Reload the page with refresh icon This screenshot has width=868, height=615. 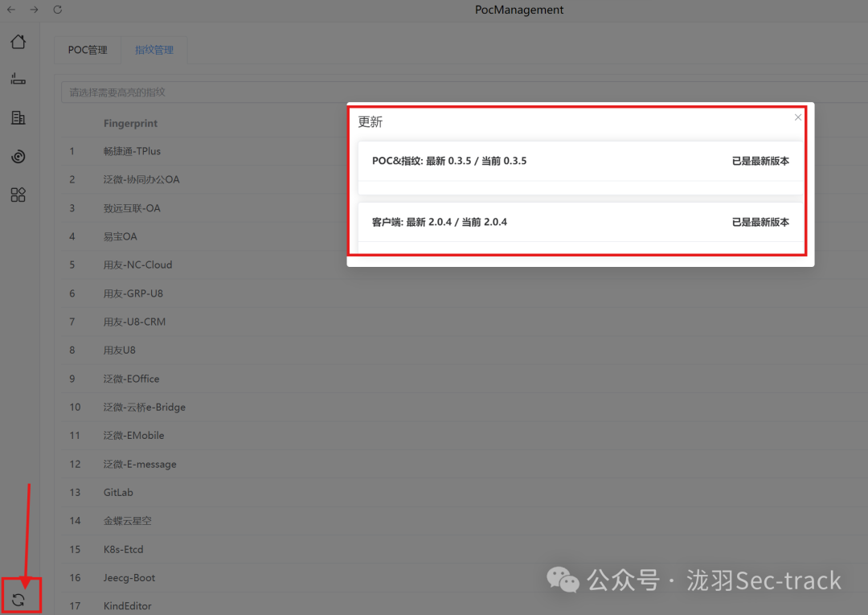pyautogui.click(x=58, y=10)
